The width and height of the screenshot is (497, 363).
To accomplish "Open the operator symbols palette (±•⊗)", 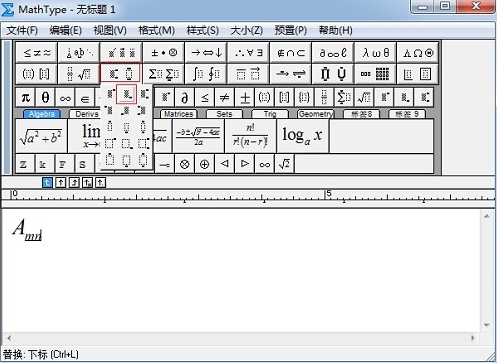I will 163,53.
